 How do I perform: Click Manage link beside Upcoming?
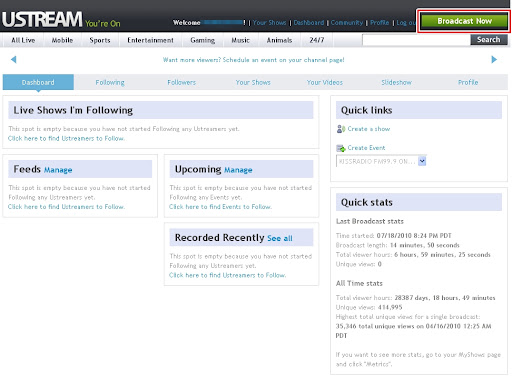pos(238,170)
